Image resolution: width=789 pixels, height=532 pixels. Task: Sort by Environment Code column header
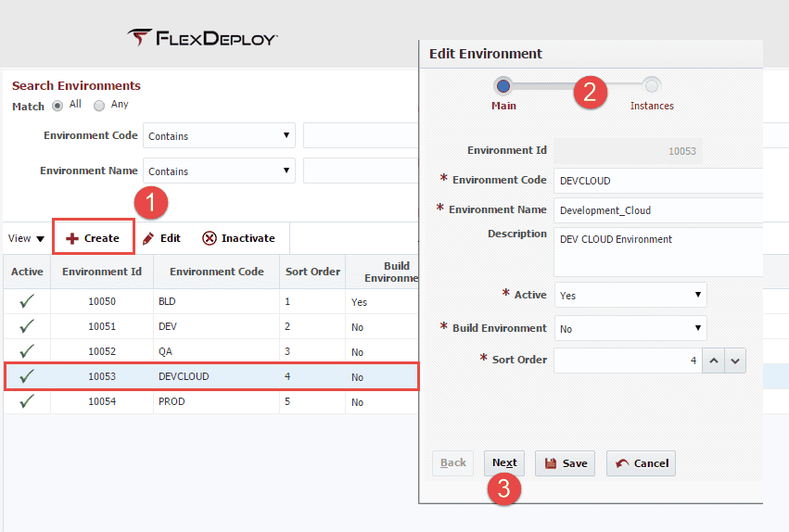click(x=216, y=272)
